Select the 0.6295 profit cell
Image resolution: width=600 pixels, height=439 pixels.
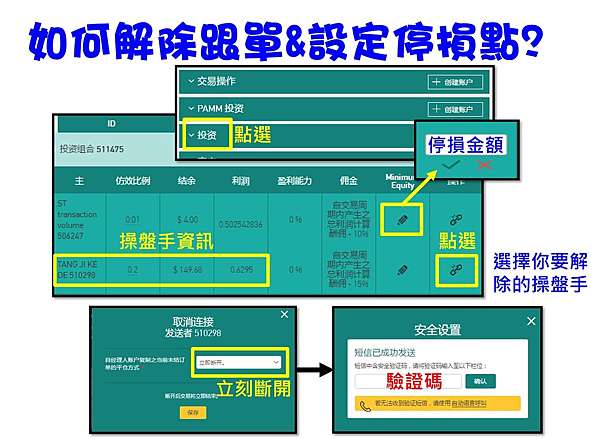[241, 270]
